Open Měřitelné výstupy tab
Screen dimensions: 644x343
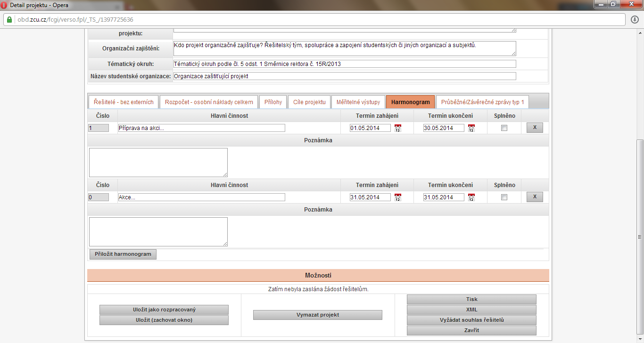(x=358, y=102)
